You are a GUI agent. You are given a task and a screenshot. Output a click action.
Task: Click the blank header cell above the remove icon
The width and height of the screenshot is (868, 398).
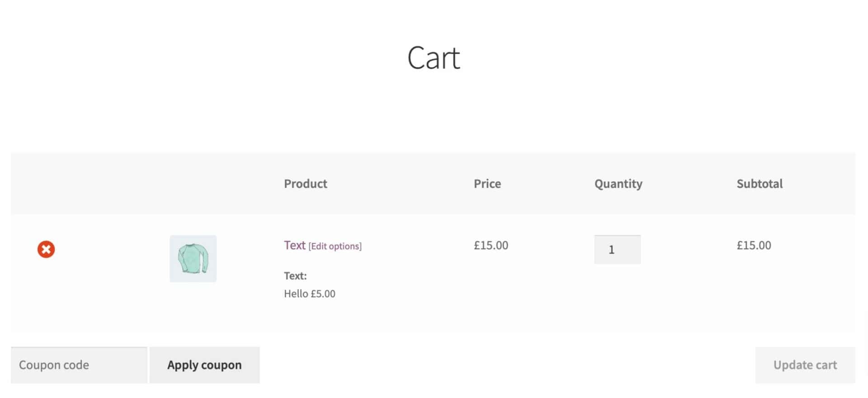pos(46,184)
